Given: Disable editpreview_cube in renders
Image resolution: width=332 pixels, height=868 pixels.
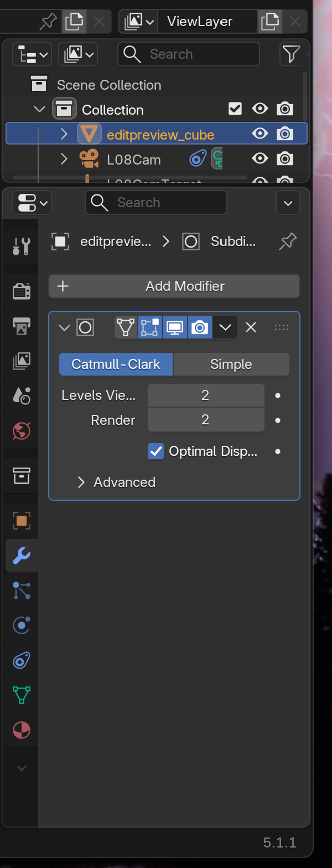Looking at the screenshot, I should (x=285, y=133).
